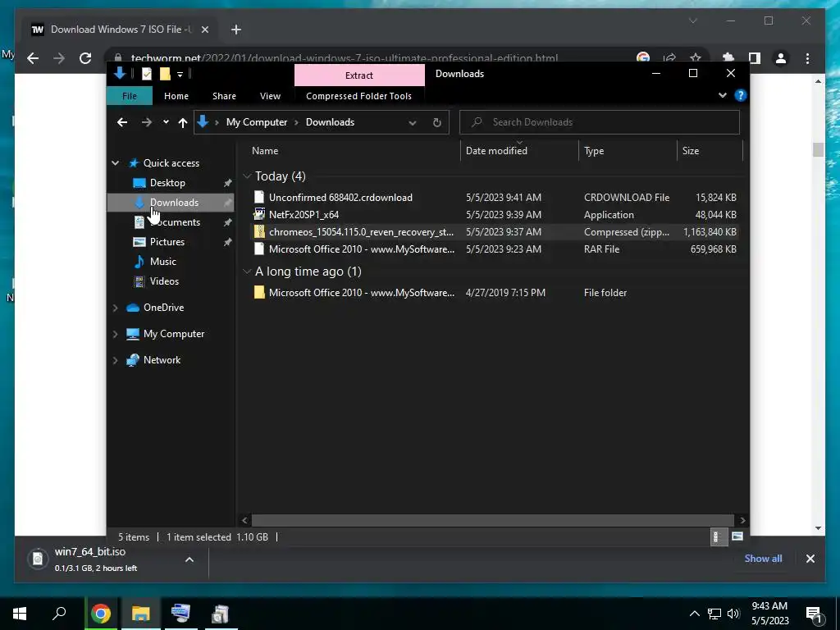This screenshot has width=840, height=630.
Task: Close the Chrome downloads bar
Action: pos(810,559)
